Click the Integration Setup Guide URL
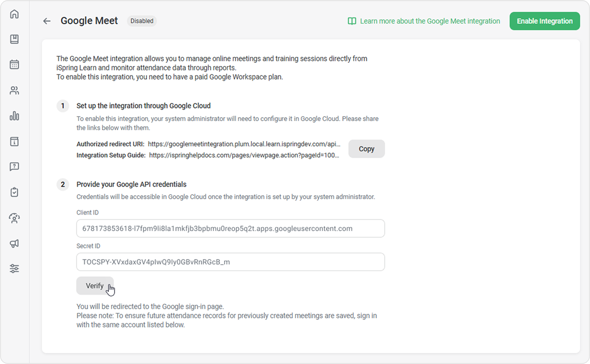The height and width of the screenshot is (364, 590). click(x=244, y=155)
